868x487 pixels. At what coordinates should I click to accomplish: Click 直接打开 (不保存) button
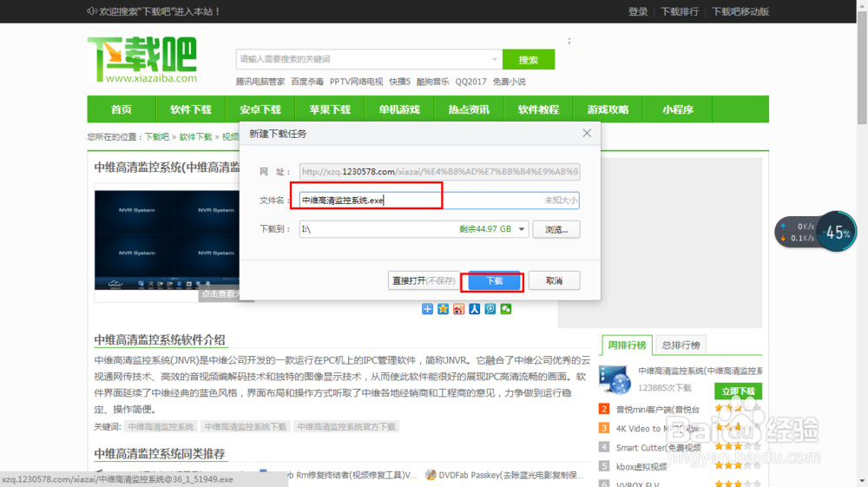(x=424, y=280)
